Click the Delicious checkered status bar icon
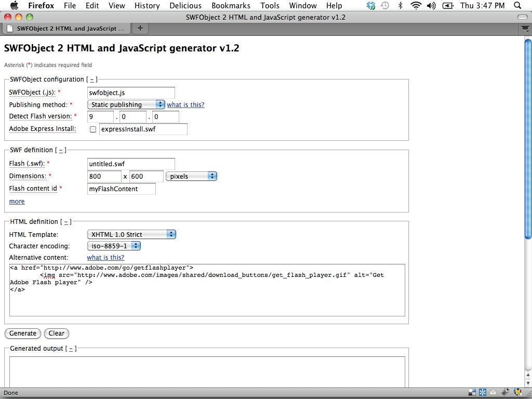This screenshot has height=399, width=532. tap(472, 393)
